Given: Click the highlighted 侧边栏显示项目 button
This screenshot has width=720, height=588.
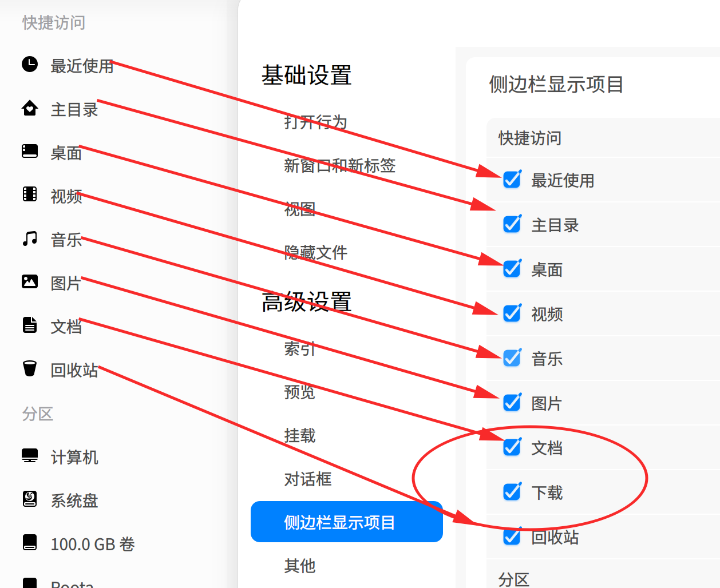Looking at the screenshot, I should (346, 522).
